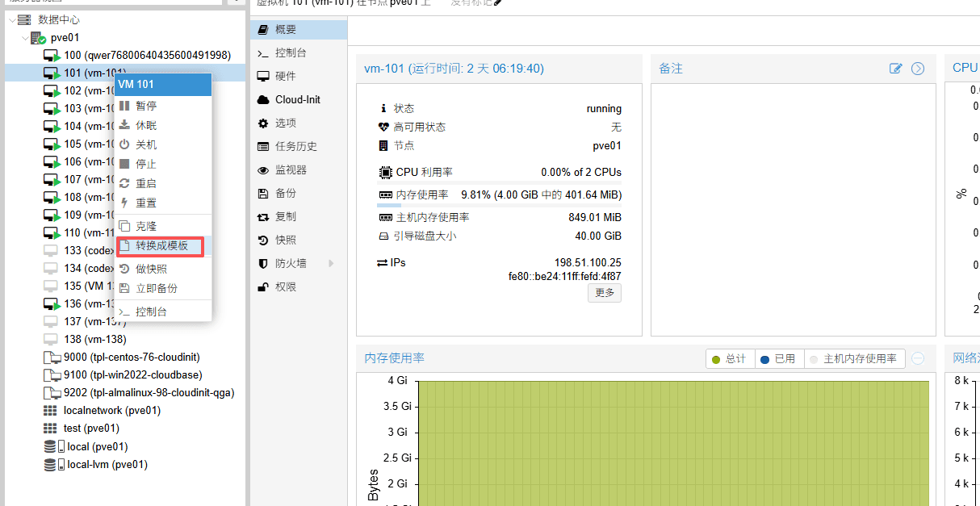Select VM 138 (vm-138)
This screenshot has width=980, height=506.
pos(94,339)
